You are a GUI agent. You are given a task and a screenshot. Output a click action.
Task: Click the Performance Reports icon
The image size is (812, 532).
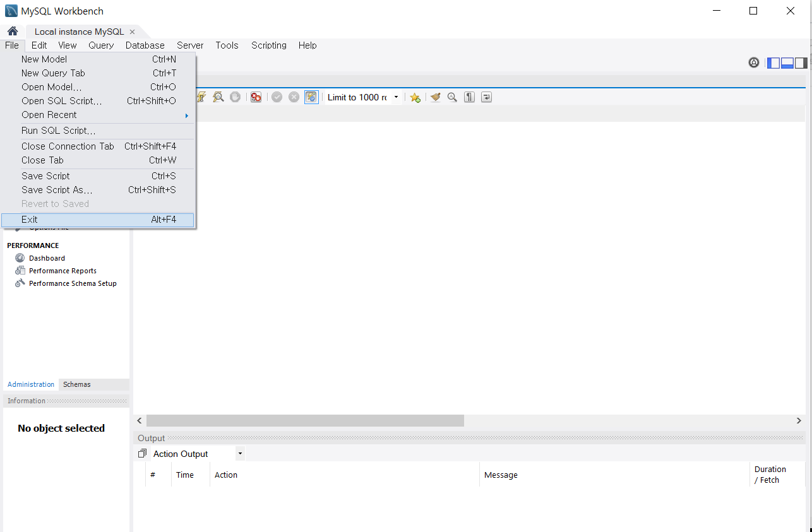(20, 270)
